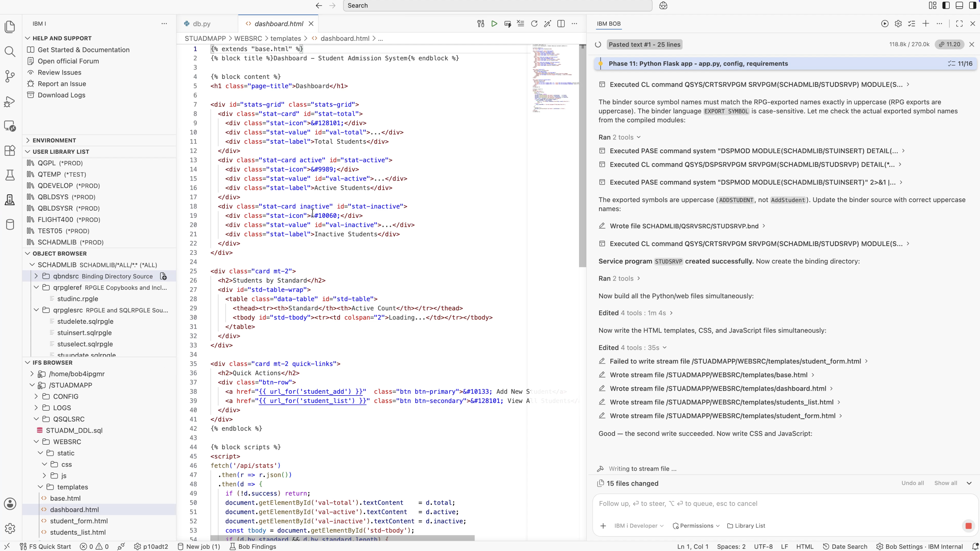This screenshot has width=980, height=551.
Task: Click the refresh icon in editor toolbar
Action: (x=534, y=24)
